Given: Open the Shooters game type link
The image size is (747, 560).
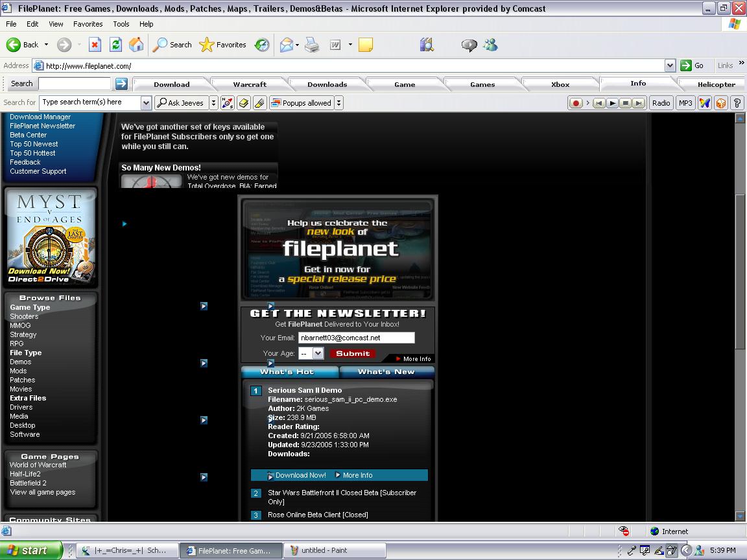Looking at the screenshot, I should pos(24,316).
